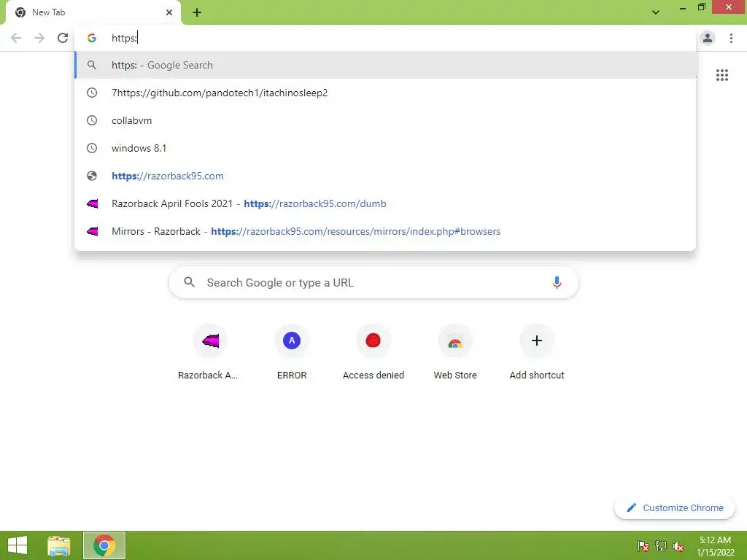Click clock icon beside collabvm suggestion
The image size is (747, 560).
pos(92,120)
